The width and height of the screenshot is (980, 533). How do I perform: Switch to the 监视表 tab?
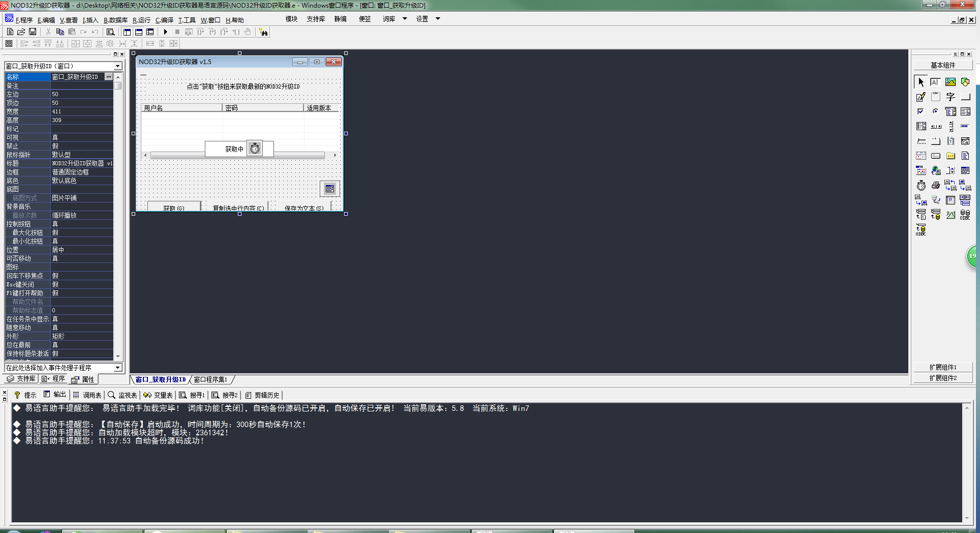pos(122,395)
